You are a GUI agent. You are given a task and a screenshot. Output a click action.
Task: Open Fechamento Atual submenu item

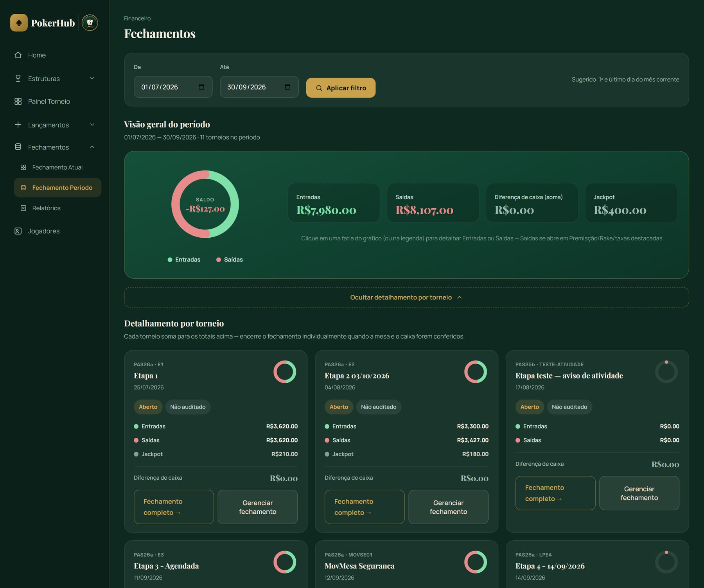pos(57,167)
